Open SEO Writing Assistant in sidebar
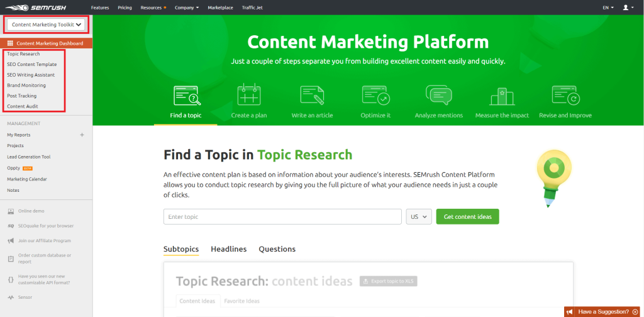Viewport: 644px width, 317px height. (31, 75)
